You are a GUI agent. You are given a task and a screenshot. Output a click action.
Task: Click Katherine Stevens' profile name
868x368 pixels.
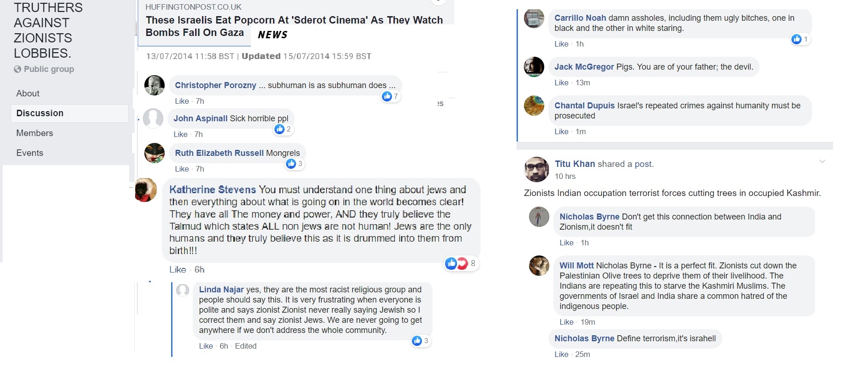(212, 190)
